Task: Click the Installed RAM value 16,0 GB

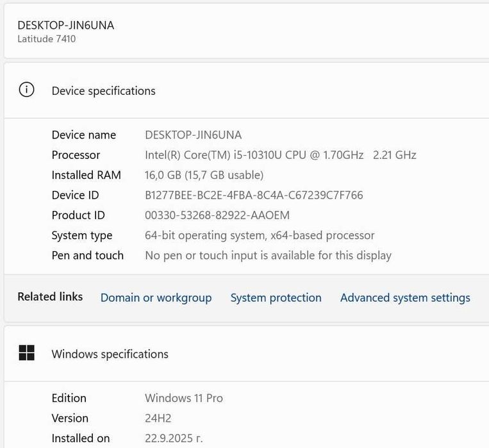Action: point(204,175)
